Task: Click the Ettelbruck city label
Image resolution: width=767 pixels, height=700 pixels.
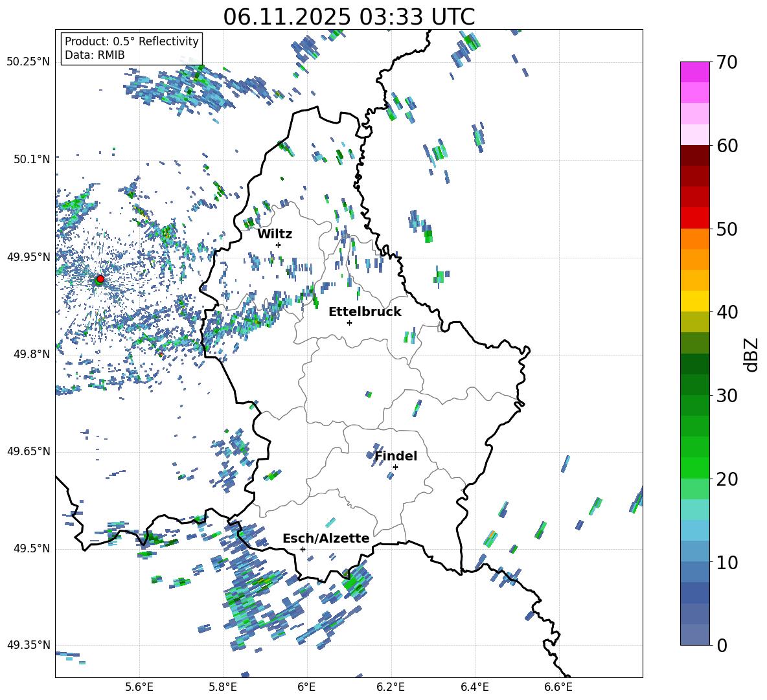Action: coord(365,312)
